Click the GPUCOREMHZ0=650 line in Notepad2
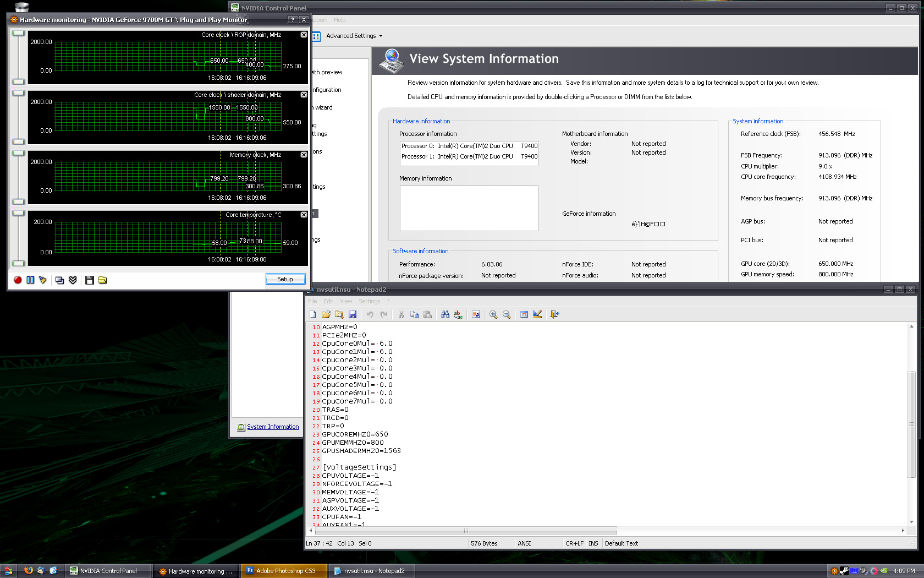This screenshot has height=578, width=924. click(x=355, y=434)
